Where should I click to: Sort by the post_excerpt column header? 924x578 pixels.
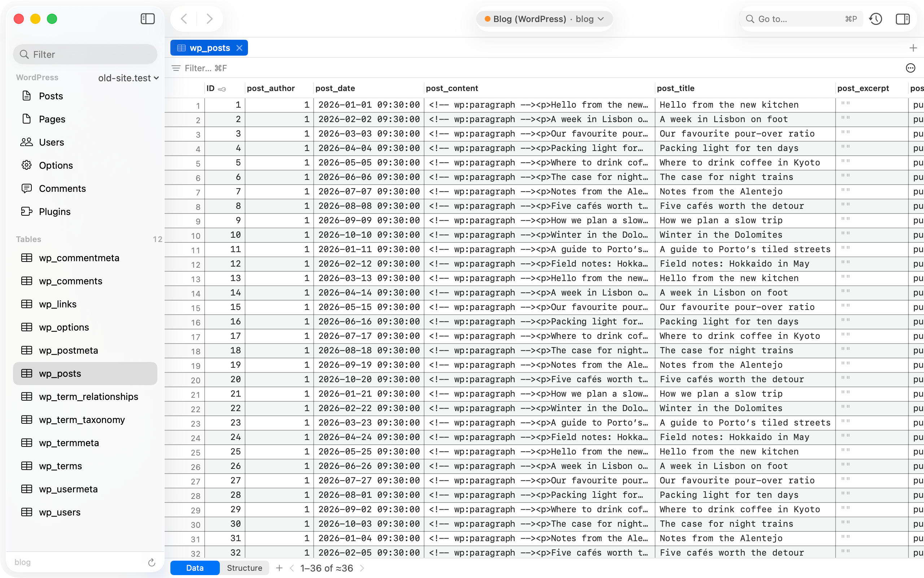pos(871,88)
